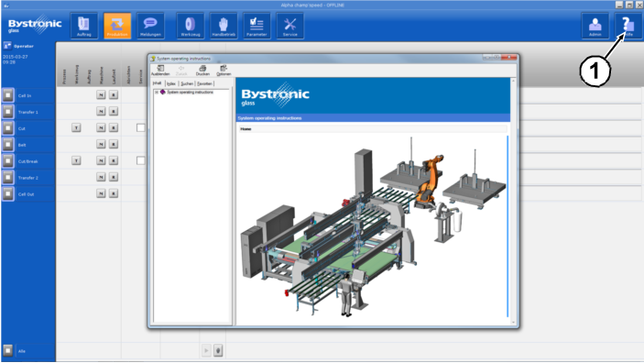Switch to the Index tab
The height and width of the screenshot is (363, 644).
click(171, 83)
